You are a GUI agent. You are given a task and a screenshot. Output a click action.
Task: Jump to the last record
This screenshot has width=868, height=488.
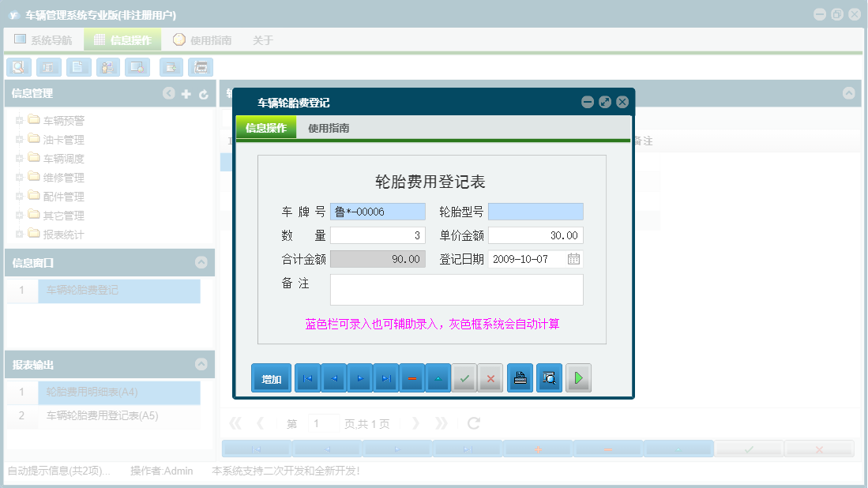[386, 377]
